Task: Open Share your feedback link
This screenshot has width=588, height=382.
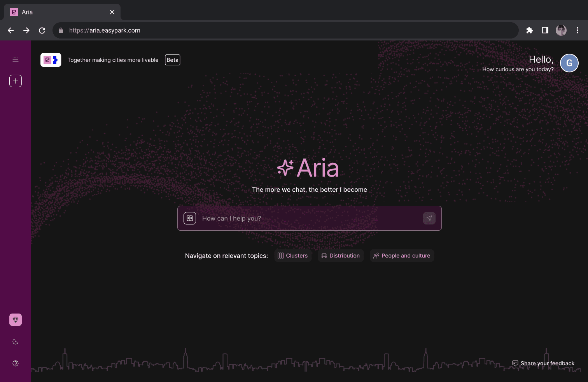Action: coord(543,363)
